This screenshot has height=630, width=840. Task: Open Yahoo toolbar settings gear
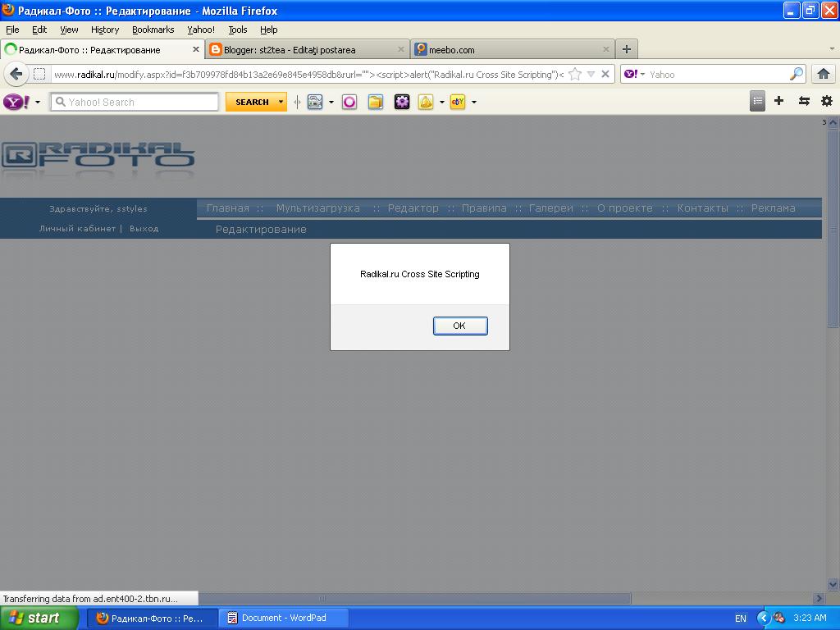click(827, 101)
